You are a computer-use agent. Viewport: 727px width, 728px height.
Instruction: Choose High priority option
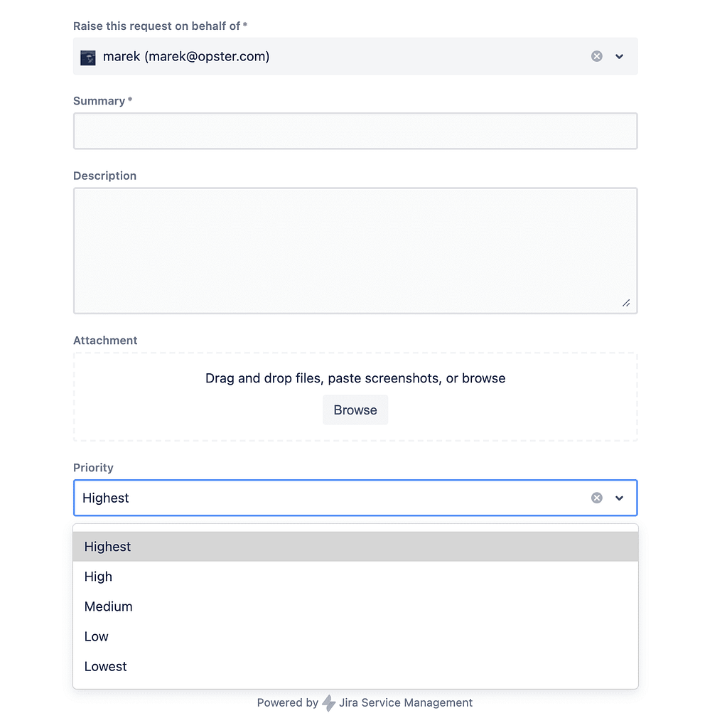tap(355, 577)
